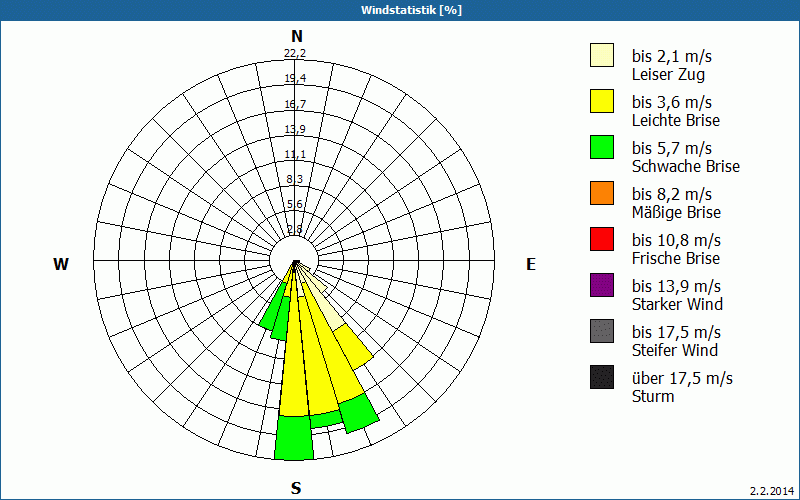Image resolution: width=800 pixels, height=500 pixels.
Task: Click the W compass label
Action: click(x=61, y=264)
